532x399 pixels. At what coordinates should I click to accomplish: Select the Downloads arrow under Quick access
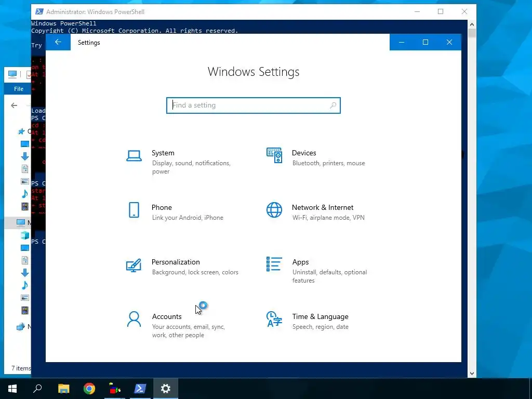[x=25, y=156]
